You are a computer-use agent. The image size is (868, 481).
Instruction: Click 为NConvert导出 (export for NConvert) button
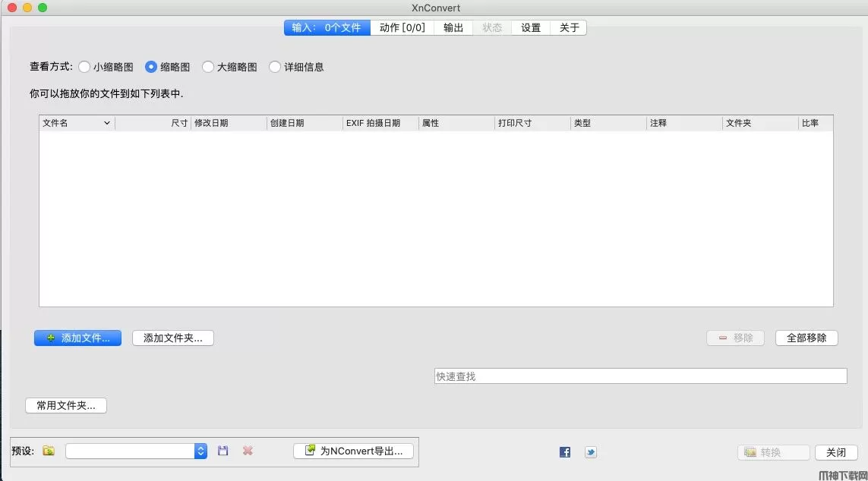point(353,451)
